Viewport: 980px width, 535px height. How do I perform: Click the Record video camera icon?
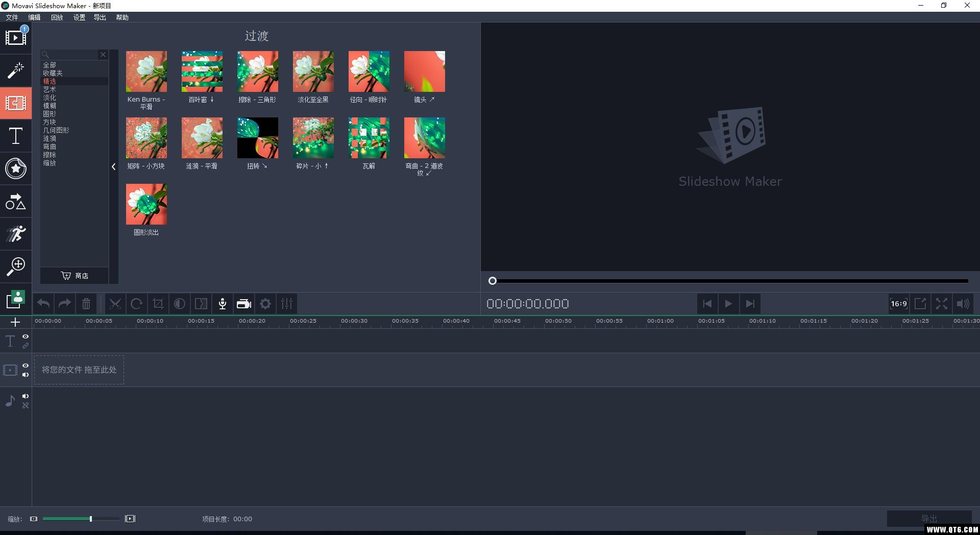point(244,304)
